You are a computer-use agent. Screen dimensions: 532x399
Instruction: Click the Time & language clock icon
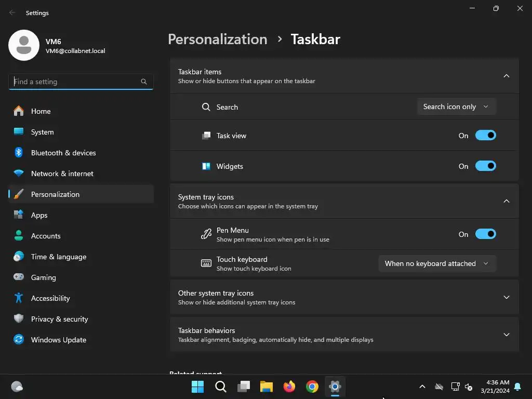pos(19,257)
